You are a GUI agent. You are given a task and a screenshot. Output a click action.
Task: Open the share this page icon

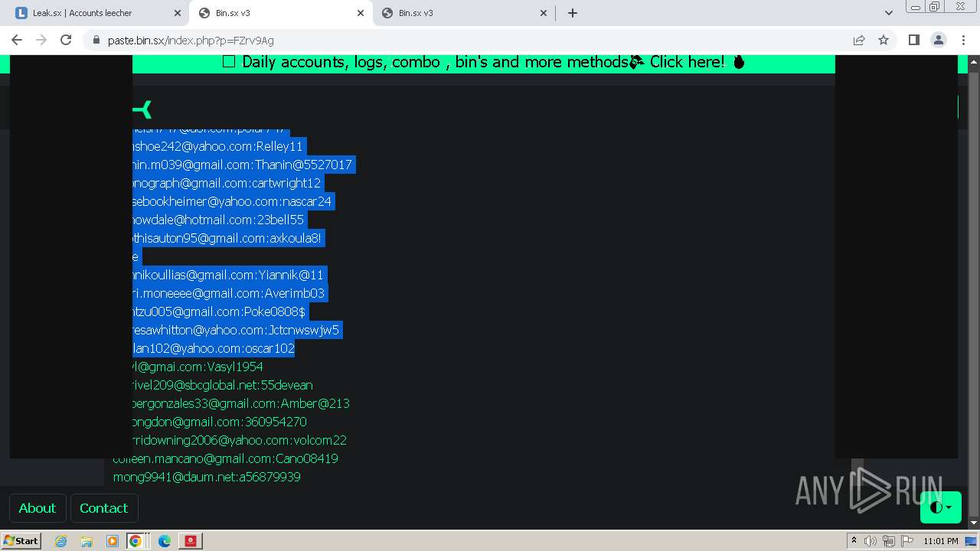tap(859, 40)
